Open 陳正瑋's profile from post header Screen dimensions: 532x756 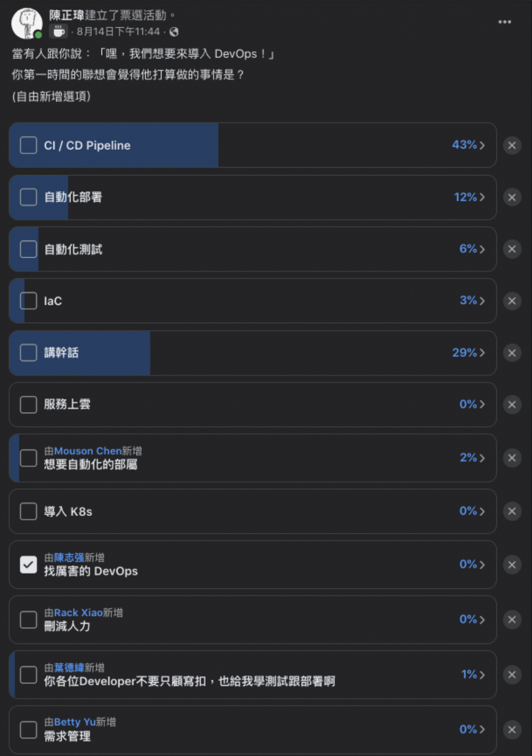click(66, 15)
